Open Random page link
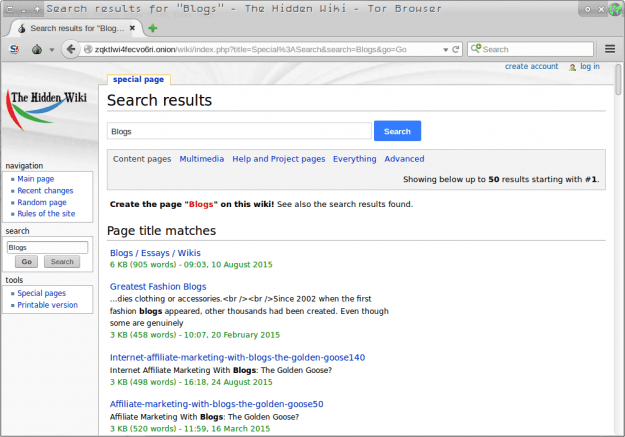Image resolution: width=625 pixels, height=437 pixels. pos(42,202)
